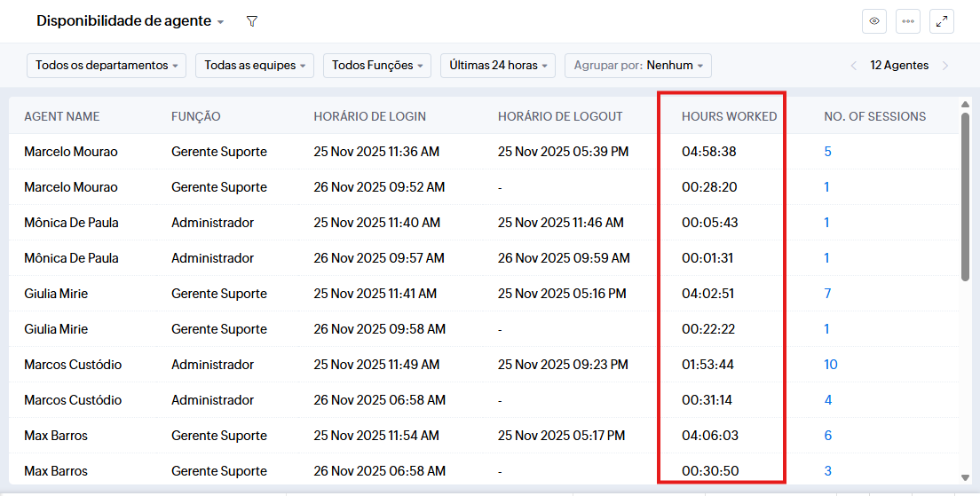
Task: Expand report to fullscreen view
Action: [x=942, y=21]
